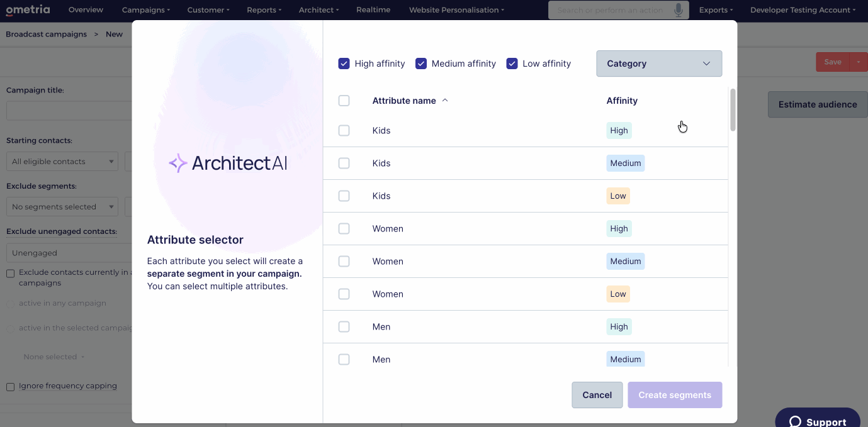Click the Ometria logo

(x=28, y=10)
